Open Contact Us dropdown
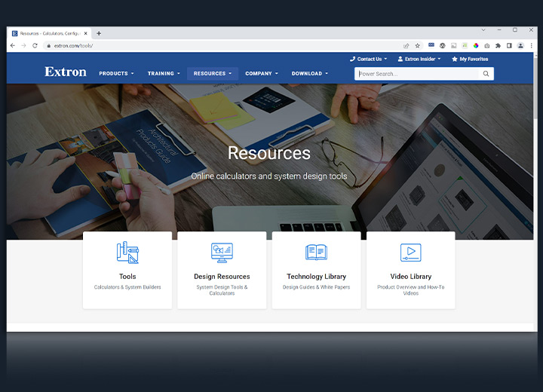The width and height of the screenshot is (543, 392). tap(369, 59)
